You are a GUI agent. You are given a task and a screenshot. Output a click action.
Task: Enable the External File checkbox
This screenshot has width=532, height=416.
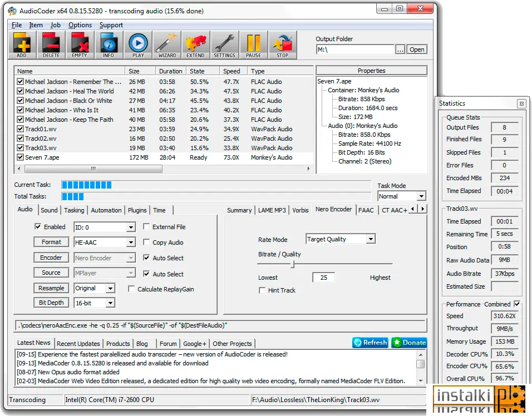[x=146, y=226]
